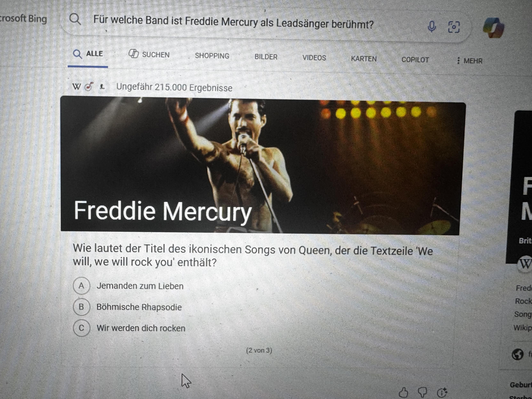Screen dimensions: 532x399
Task: Start voice search with microphone icon
Action: (x=432, y=26)
